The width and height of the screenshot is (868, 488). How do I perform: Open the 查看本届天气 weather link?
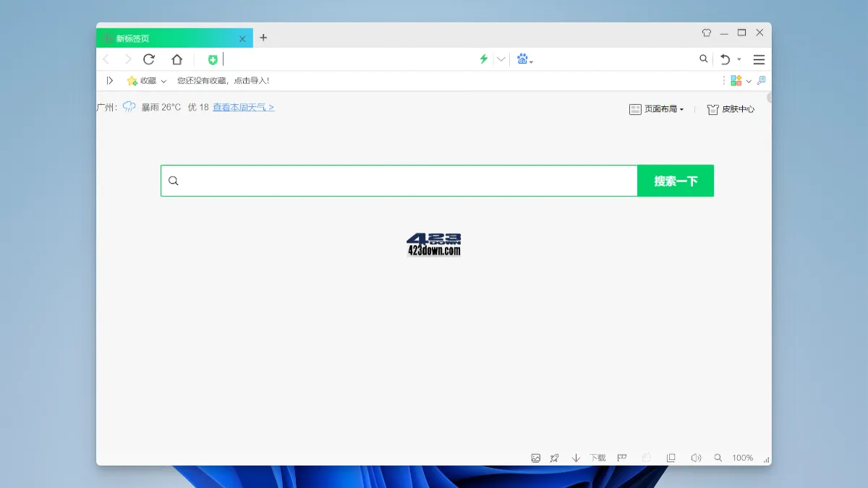242,106
